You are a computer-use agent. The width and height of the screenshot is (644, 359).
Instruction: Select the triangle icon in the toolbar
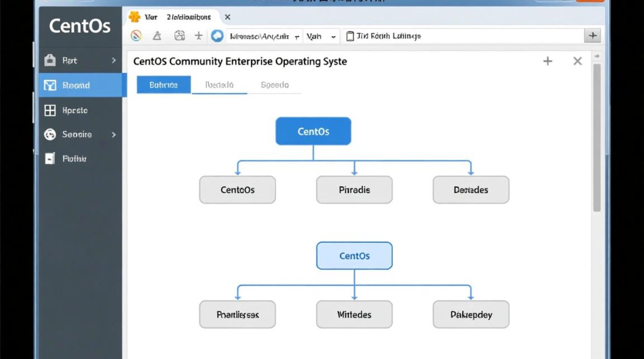tap(157, 36)
